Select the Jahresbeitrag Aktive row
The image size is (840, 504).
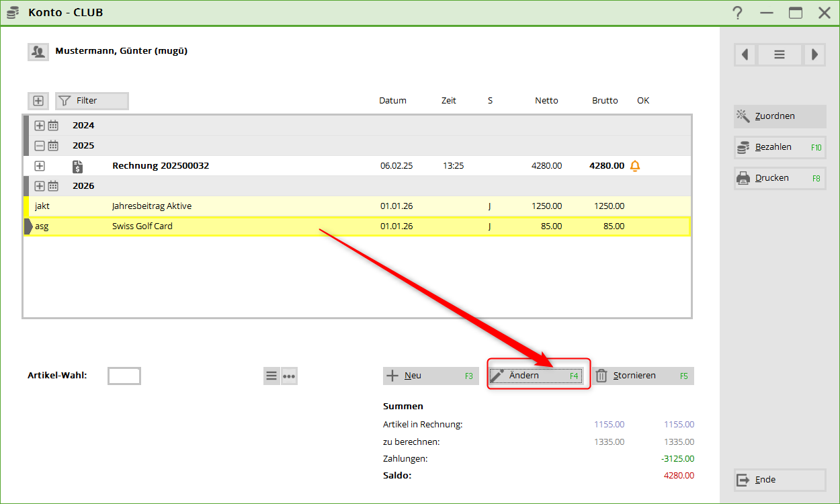(151, 206)
